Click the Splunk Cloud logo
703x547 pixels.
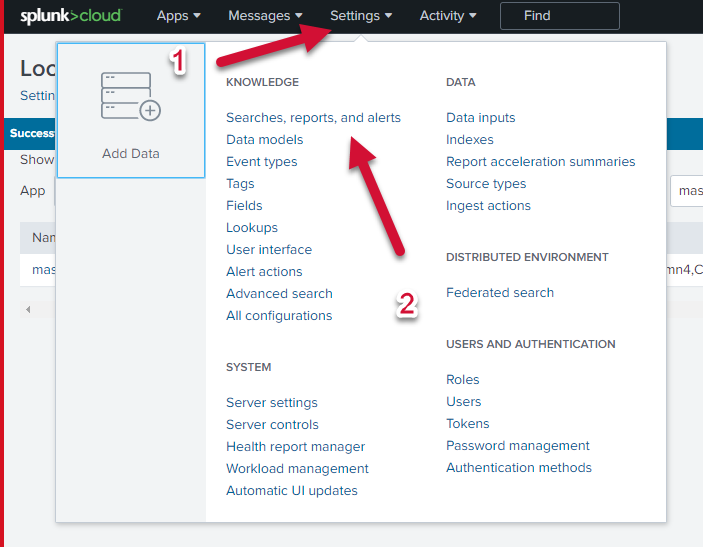(x=71, y=16)
